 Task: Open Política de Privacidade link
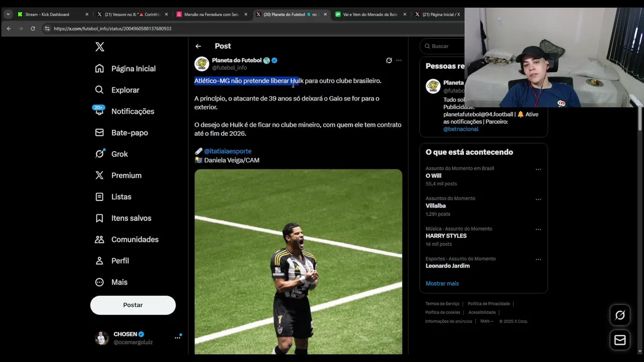click(x=489, y=304)
